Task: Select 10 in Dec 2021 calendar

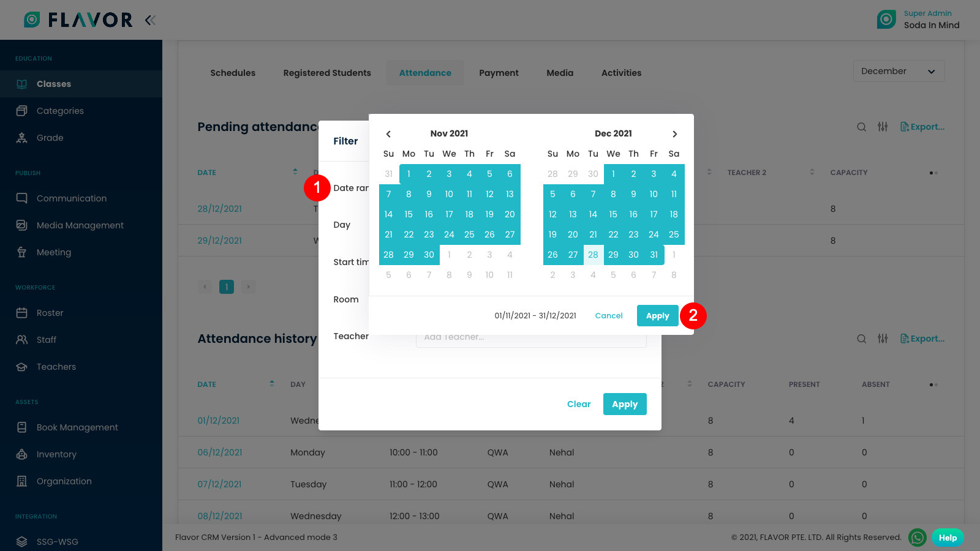Action: (x=654, y=194)
